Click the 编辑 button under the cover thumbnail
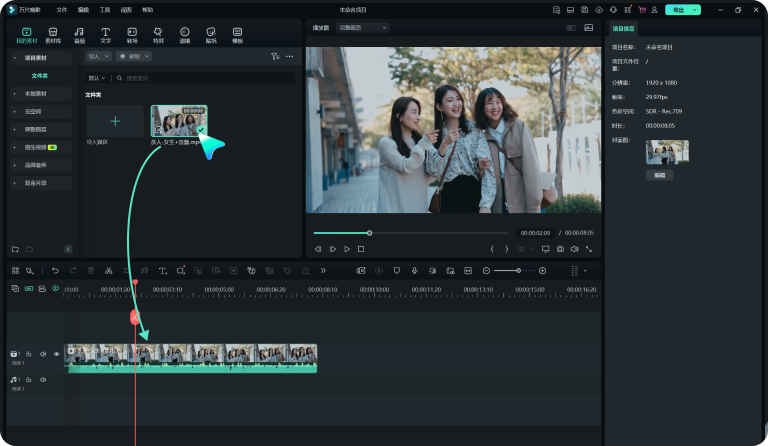Viewport: 768px width, 446px height. click(659, 175)
